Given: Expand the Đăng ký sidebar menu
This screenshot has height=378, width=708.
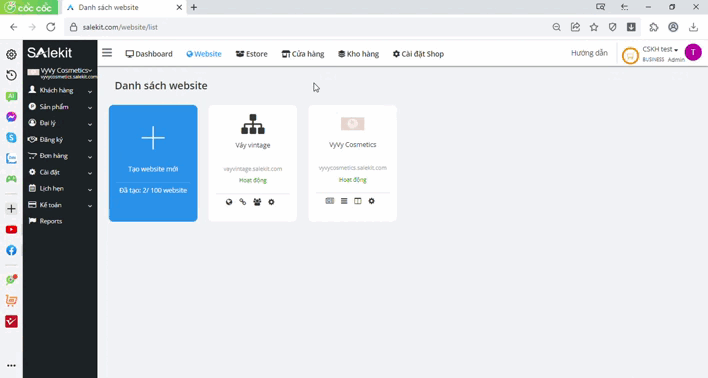Looking at the screenshot, I should click(x=60, y=140).
